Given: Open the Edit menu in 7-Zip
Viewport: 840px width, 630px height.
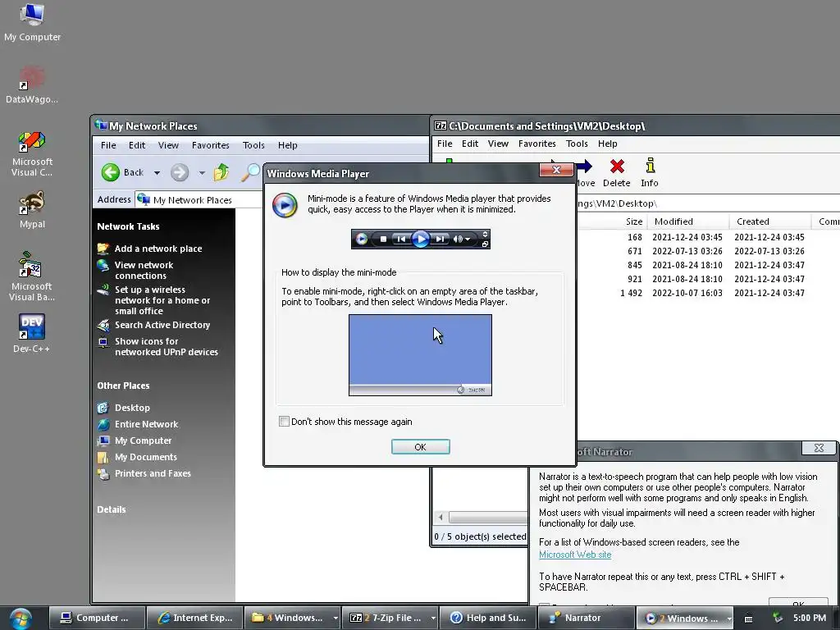Looking at the screenshot, I should click(470, 144).
